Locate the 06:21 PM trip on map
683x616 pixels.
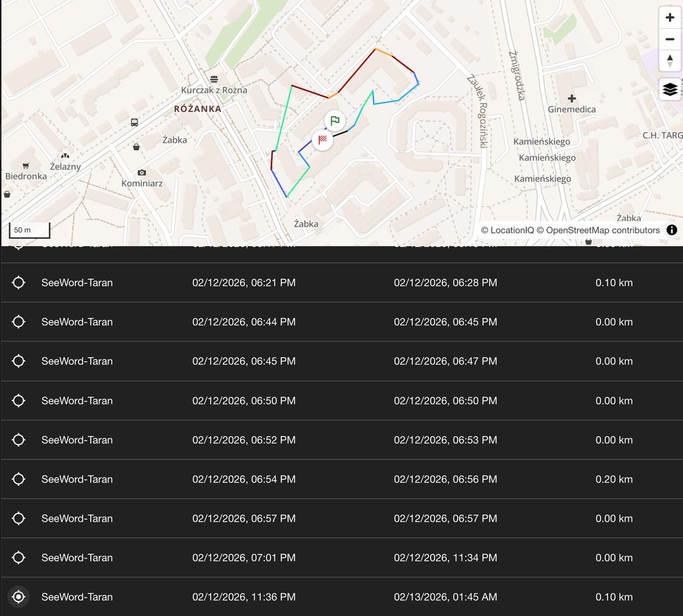(19, 283)
